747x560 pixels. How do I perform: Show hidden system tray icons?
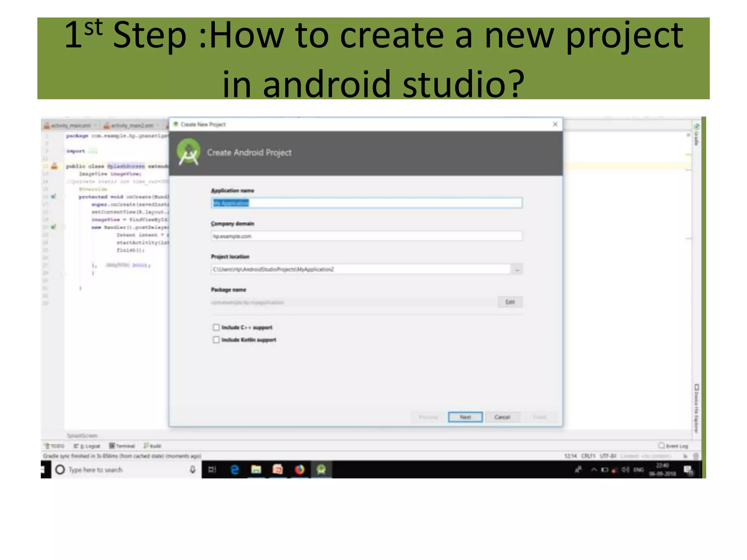594,470
